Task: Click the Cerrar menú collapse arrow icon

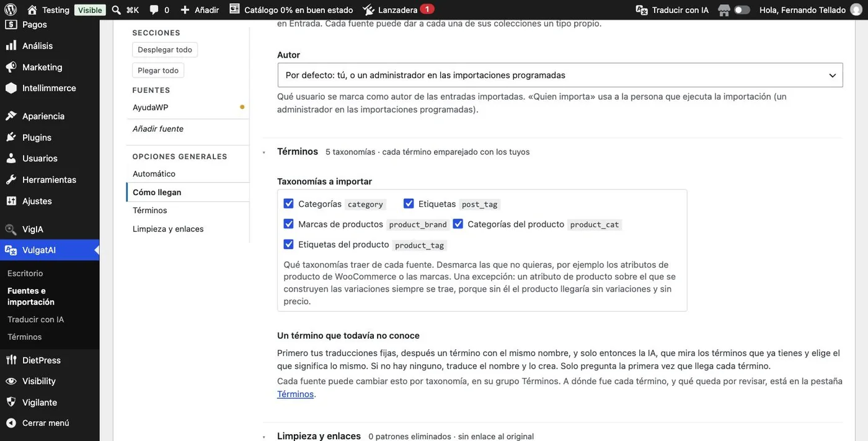Action: tap(11, 424)
